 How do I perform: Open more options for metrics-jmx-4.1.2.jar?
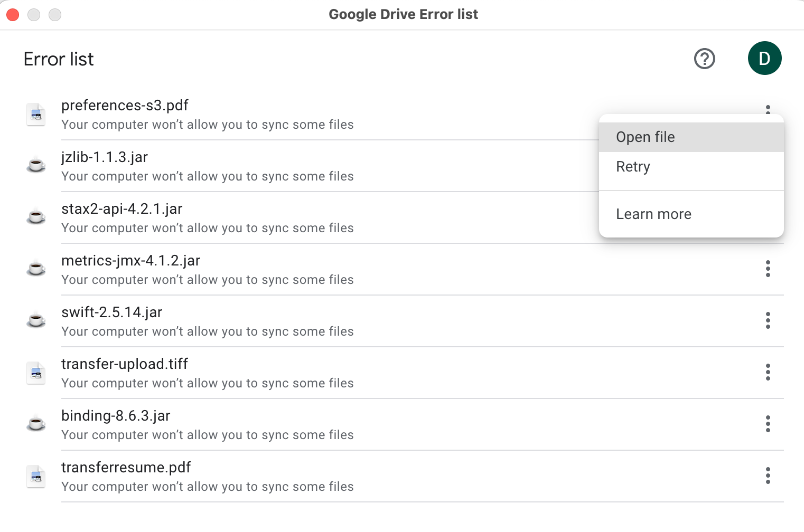[x=768, y=269]
